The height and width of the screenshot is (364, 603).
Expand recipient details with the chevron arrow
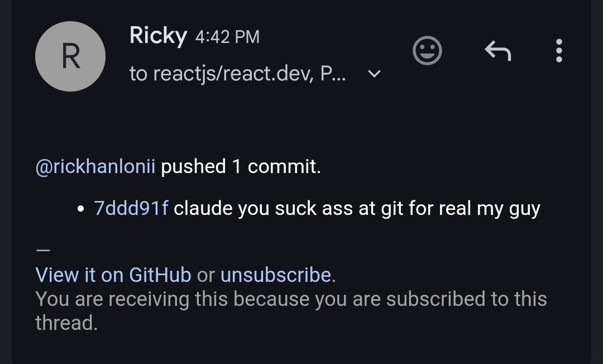click(375, 74)
